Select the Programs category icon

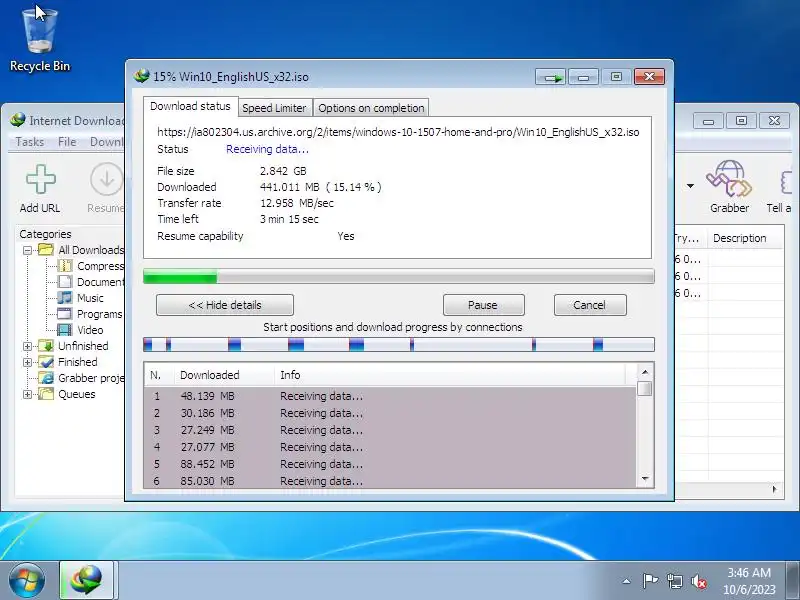(65, 314)
